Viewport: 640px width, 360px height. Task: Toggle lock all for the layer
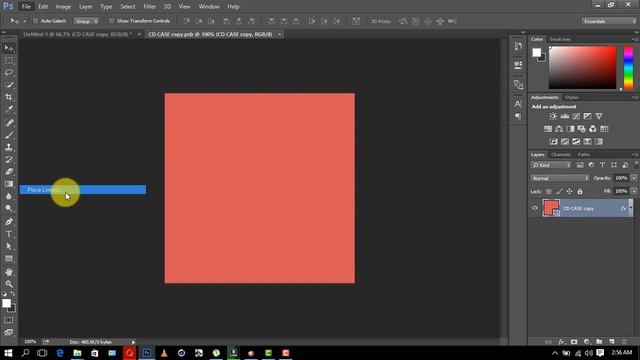pos(580,191)
